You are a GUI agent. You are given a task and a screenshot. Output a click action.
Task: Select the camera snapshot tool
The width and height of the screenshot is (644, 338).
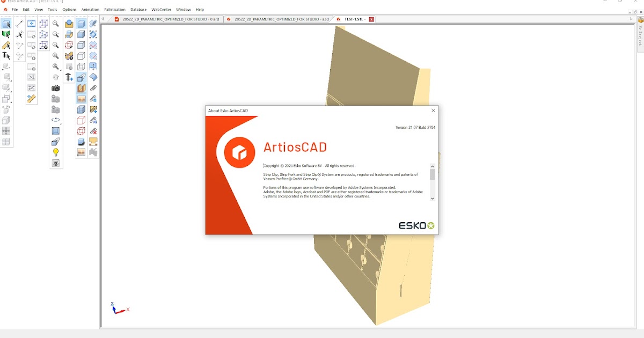click(56, 89)
